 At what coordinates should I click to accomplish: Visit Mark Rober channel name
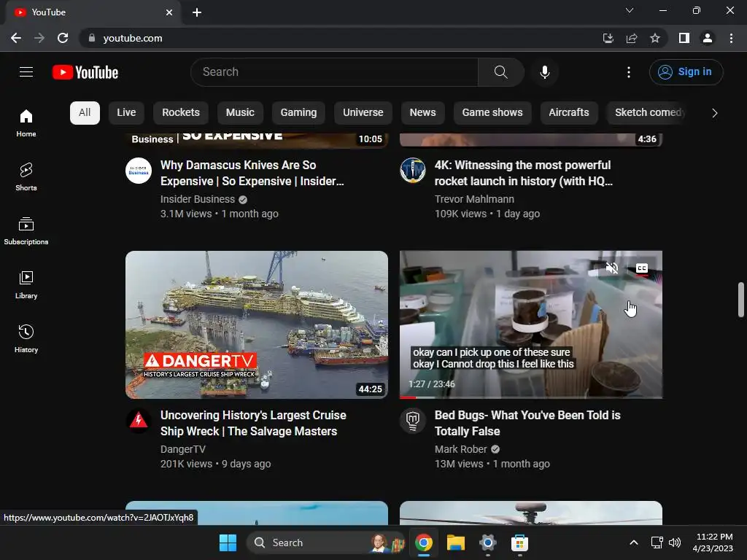coord(461,449)
